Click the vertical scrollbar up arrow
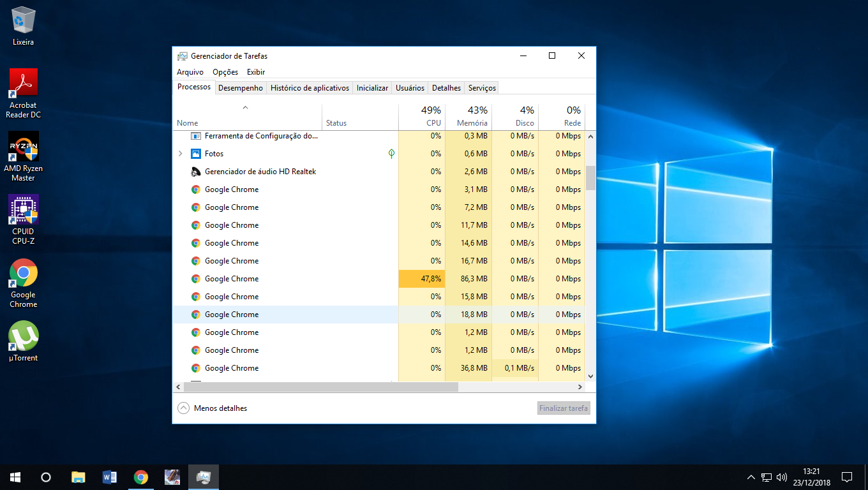 tap(590, 137)
